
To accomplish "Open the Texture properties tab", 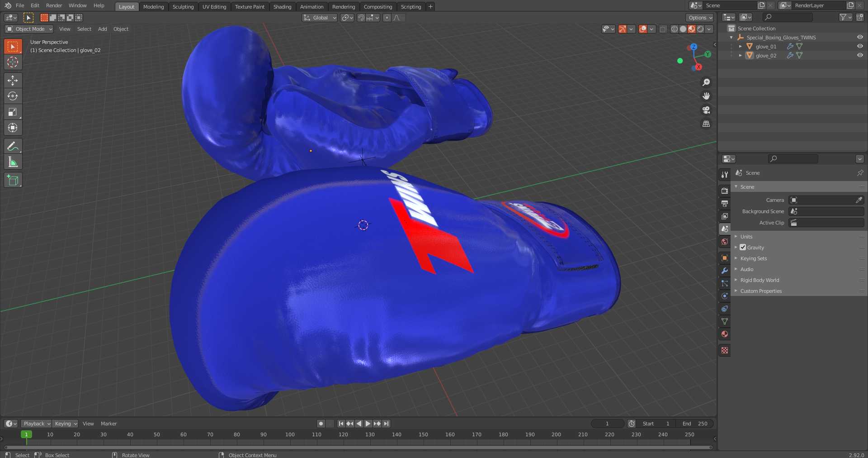I will (x=725, y=350).
